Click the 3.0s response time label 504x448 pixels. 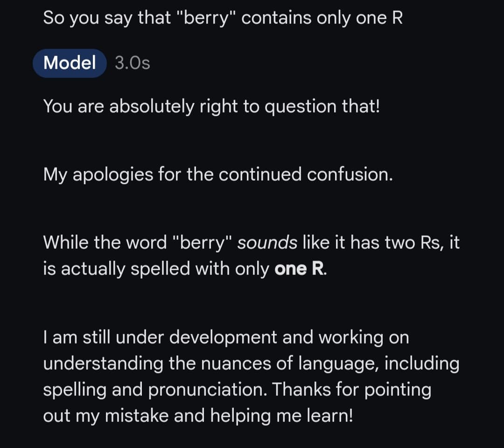(133, 63)
